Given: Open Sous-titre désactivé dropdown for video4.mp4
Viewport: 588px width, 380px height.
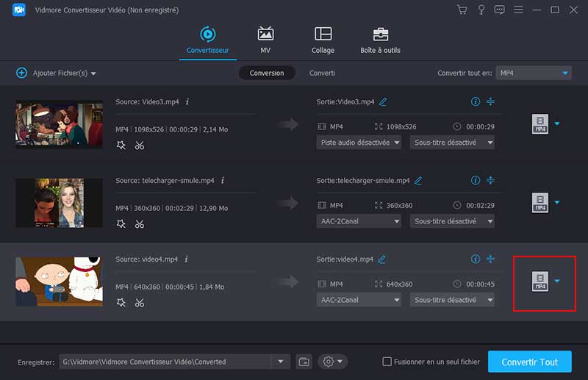Looking at the screenshot, I should coord(452,300).
